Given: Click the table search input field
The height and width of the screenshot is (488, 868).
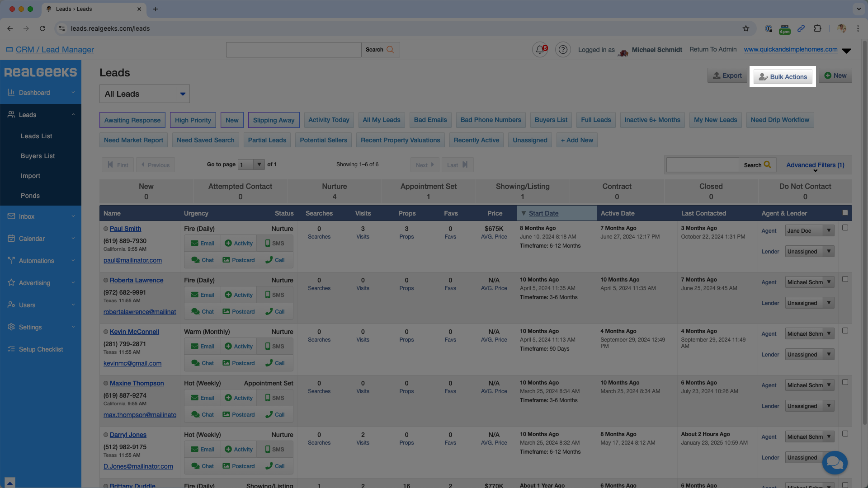Looking at the screenshot, I should click(703, 165).
